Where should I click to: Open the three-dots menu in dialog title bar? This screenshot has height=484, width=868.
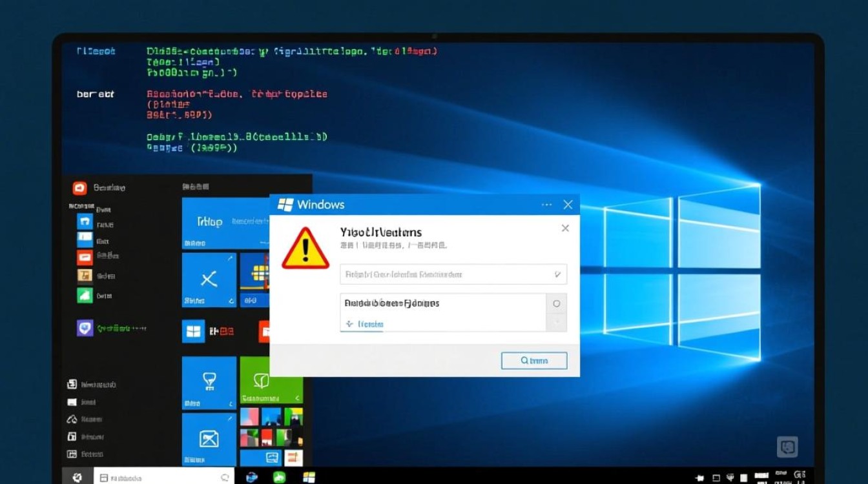click(x=546, y=205)
